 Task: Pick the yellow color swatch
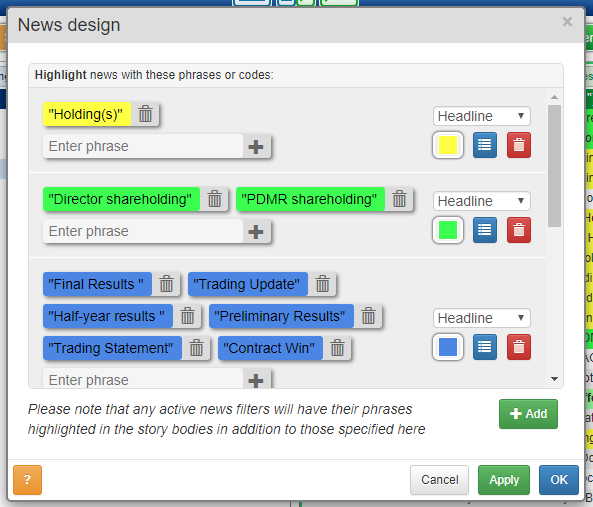click(448, 145)
